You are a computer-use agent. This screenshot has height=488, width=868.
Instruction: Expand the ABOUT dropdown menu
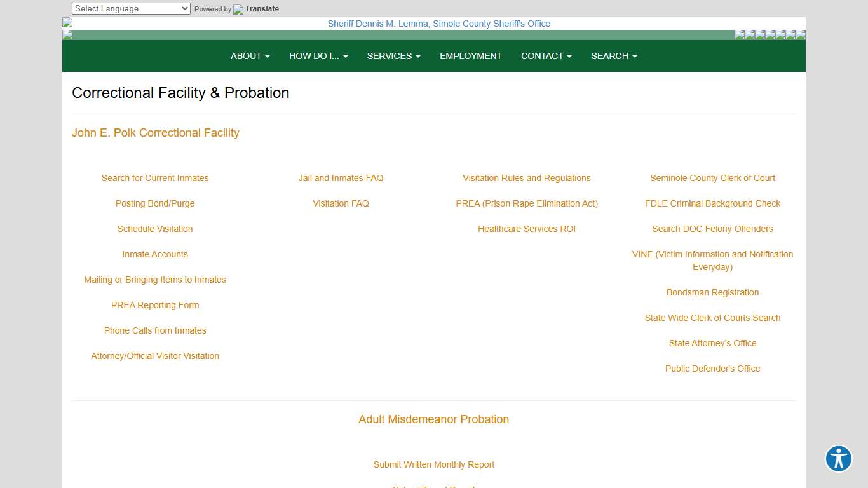coord(250,56)
